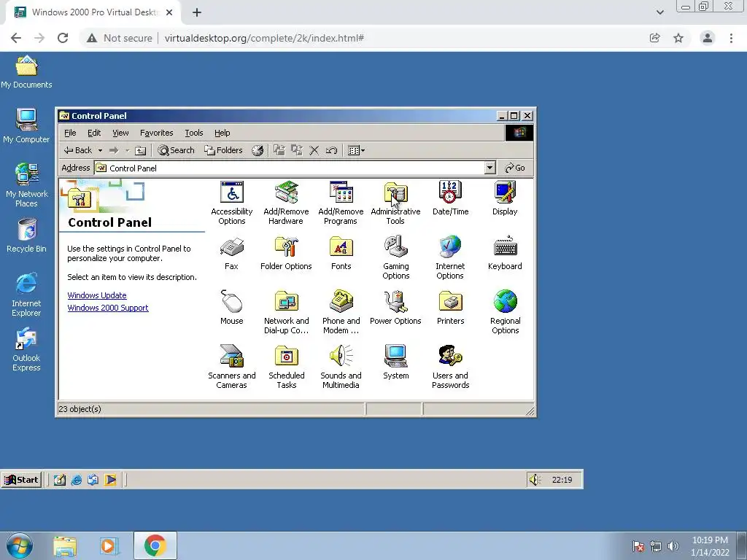Select the Fax icon
The height and width of the screenshot is (560, 747).
tap(231, 253)
